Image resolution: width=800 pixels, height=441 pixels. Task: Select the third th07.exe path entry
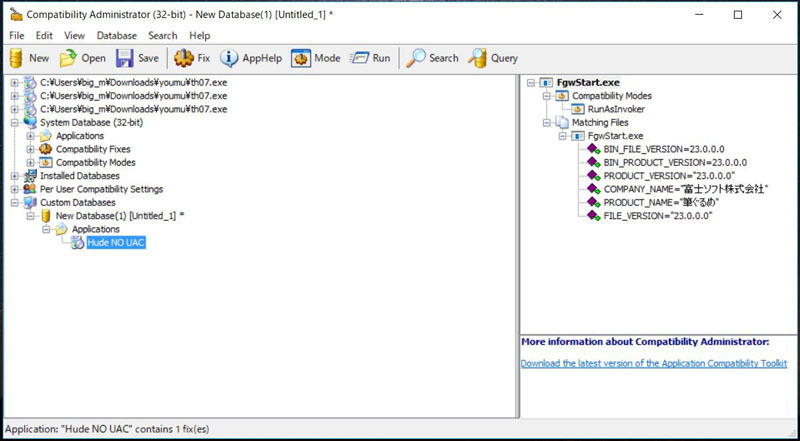pyautogui.click(x=134, y=109)
